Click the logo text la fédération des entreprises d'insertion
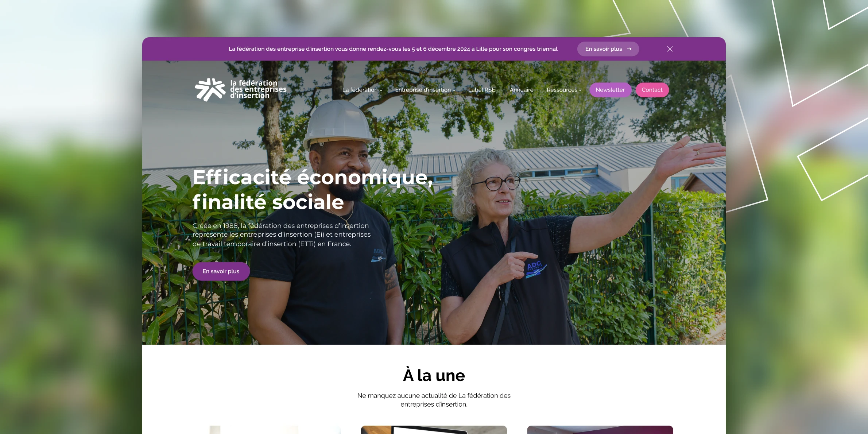 click(258, 89)
